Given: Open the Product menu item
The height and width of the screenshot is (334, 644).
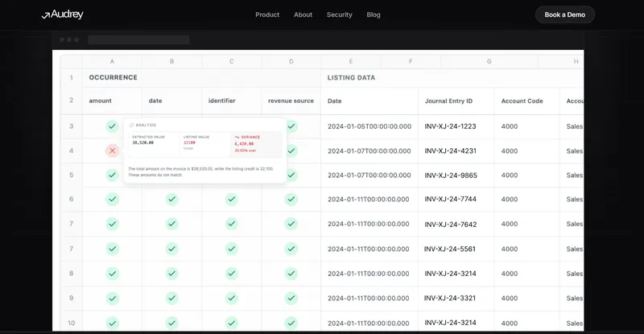Looking at the screenshot, I should pos(267,14).
